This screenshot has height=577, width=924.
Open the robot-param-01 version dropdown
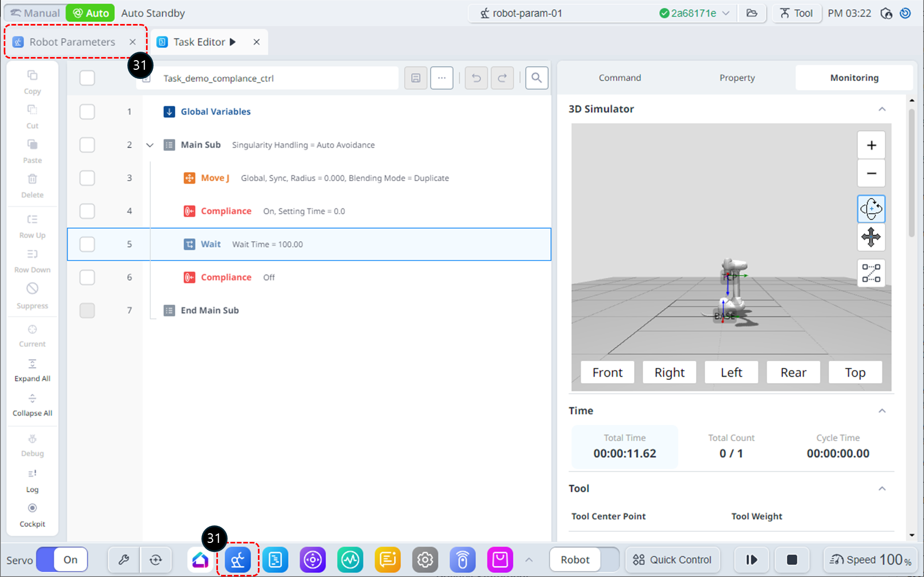point(725,13)
